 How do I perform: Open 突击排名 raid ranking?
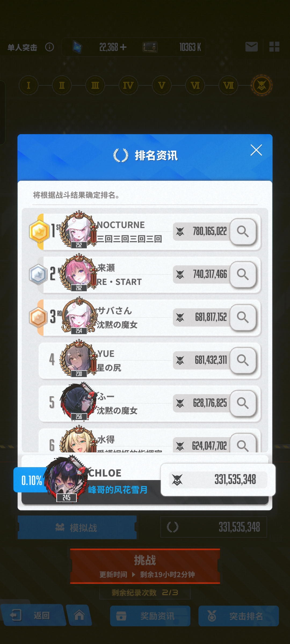[x=239, y=616]
